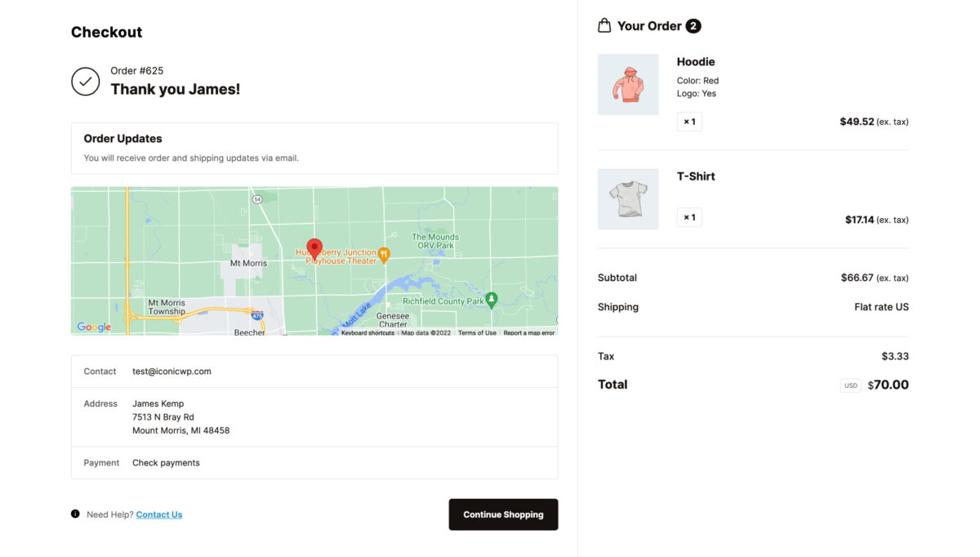
Task: Click the quantity badge on the Hoodie item
Action: pyautogui.click(x=689, y=121)
